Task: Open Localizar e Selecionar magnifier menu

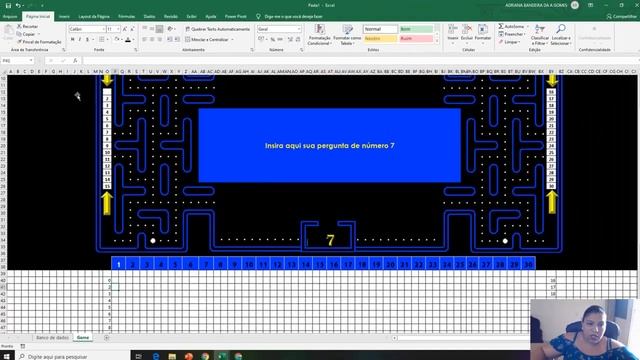Action: tap(561, 34)
